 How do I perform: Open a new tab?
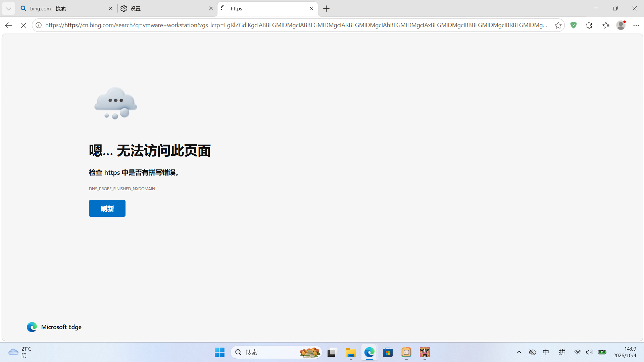pos(326,9)
